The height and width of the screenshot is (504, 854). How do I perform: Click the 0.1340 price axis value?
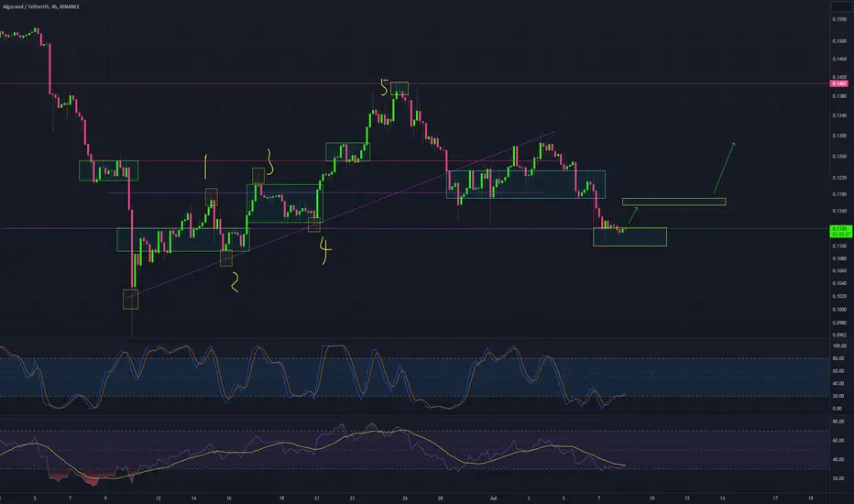point(839,115)
